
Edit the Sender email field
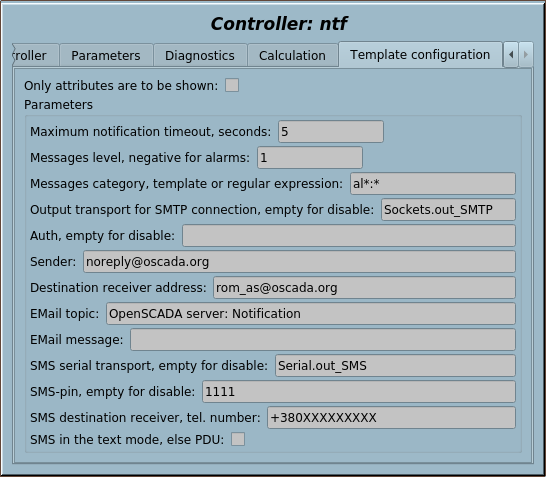[x=299, y=261]
